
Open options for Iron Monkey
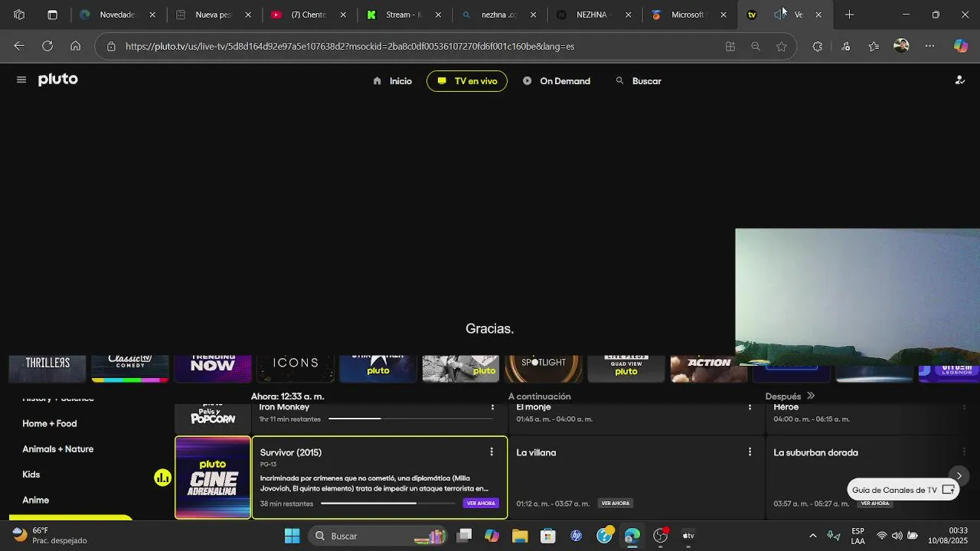tap(492, 408)
